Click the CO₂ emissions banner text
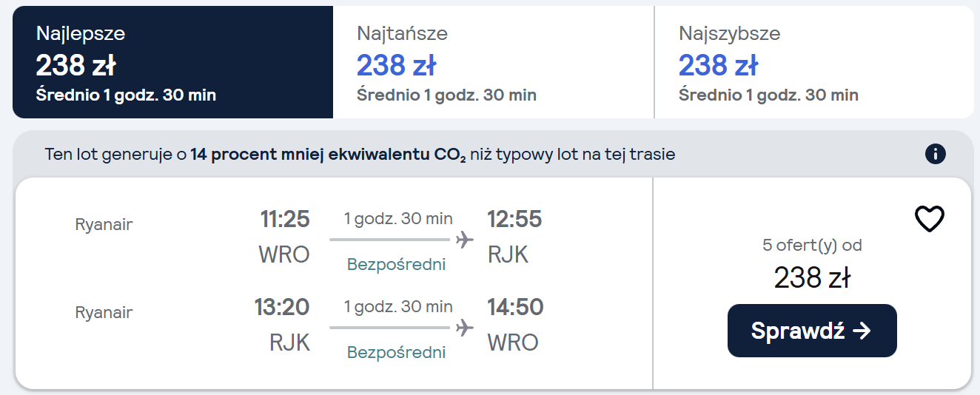 360,155
